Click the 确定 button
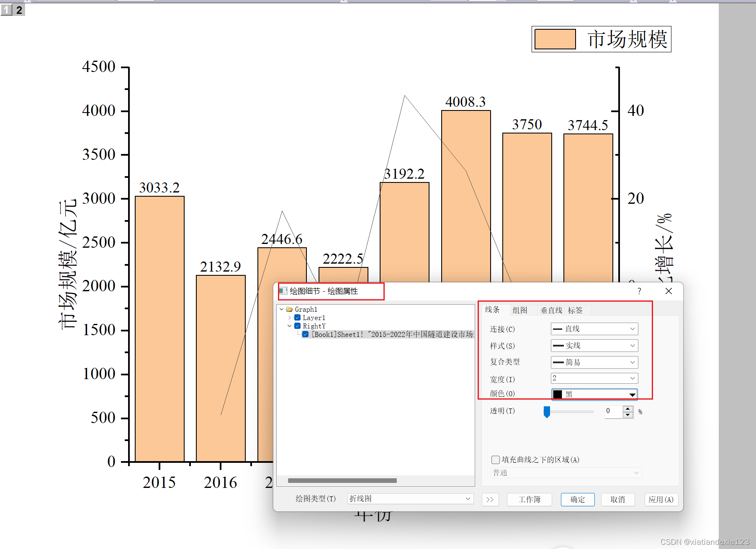756x549 pixels. coord(578,500)
